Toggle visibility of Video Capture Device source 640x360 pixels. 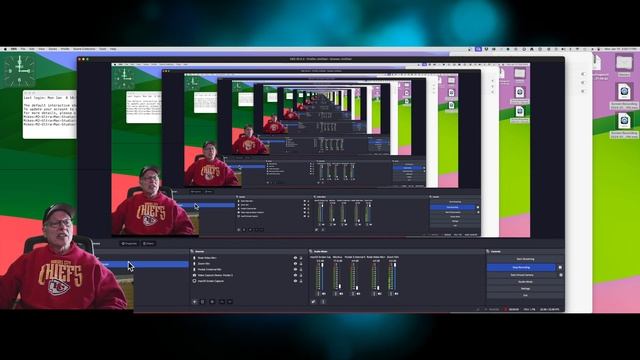tap(296, 275)
